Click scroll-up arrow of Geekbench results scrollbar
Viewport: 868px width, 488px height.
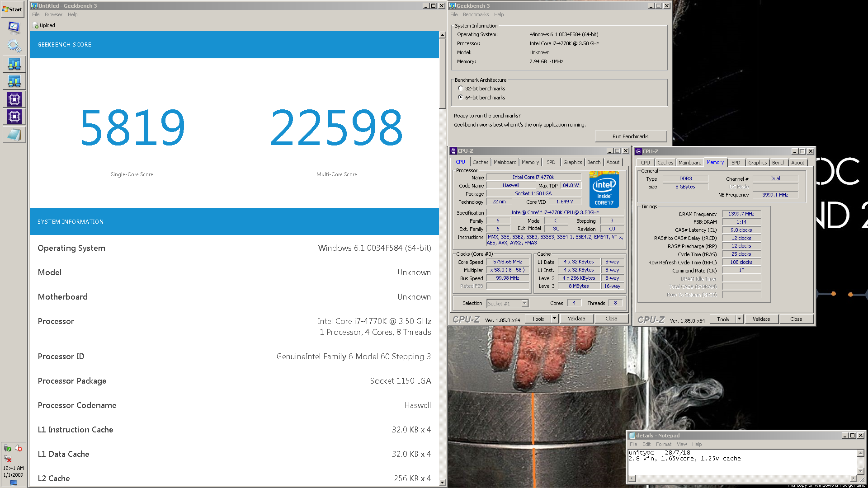click(442, 35)
